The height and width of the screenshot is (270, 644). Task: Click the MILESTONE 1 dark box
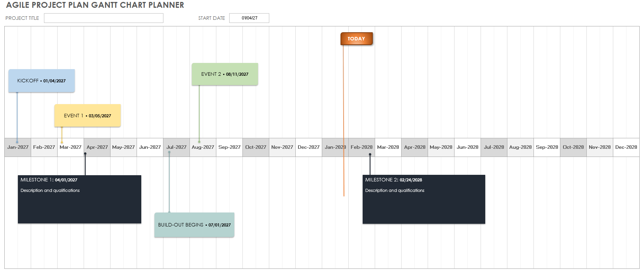point(79,199)
